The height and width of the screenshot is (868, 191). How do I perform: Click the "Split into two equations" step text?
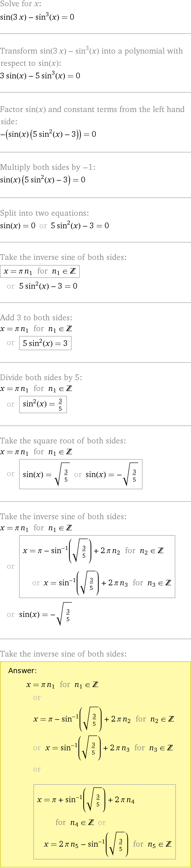point(44,213)
